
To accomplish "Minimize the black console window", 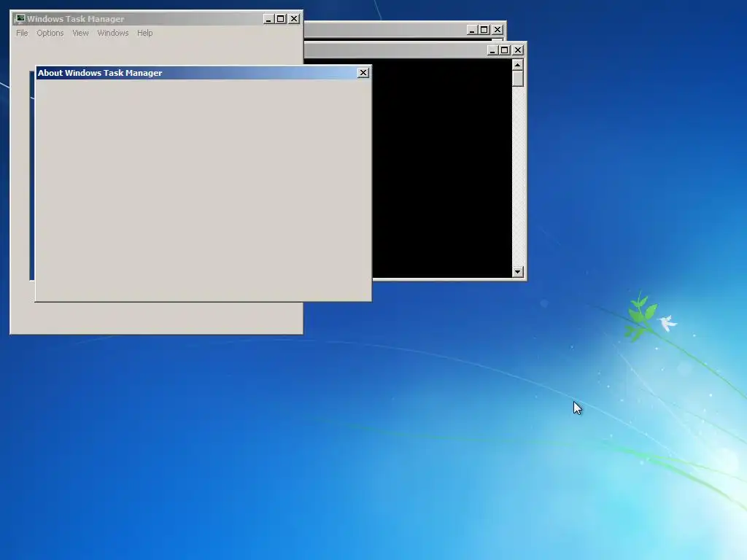I will pos(492,50).
